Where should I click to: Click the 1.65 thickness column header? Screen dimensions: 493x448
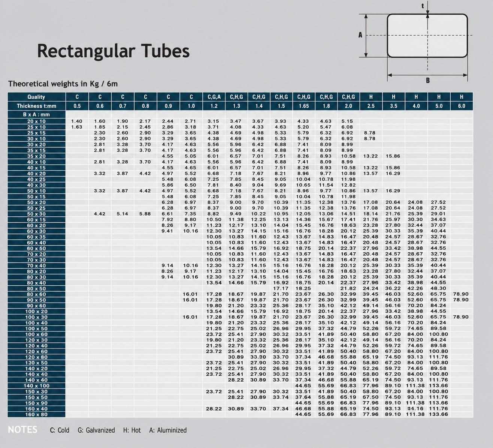tap(304, 106)
